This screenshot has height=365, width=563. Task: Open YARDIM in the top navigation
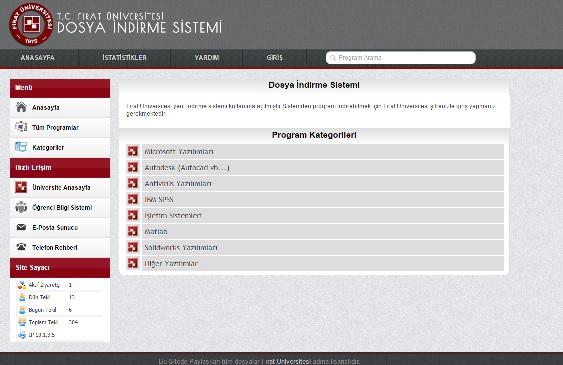(207, 57)
